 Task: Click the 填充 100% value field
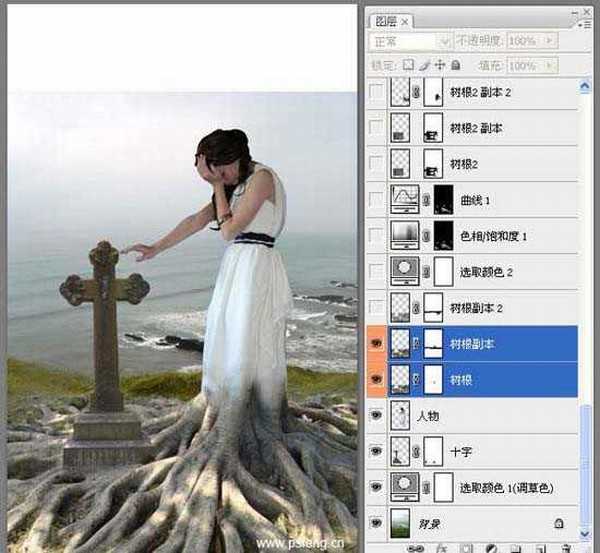[525, 65]
